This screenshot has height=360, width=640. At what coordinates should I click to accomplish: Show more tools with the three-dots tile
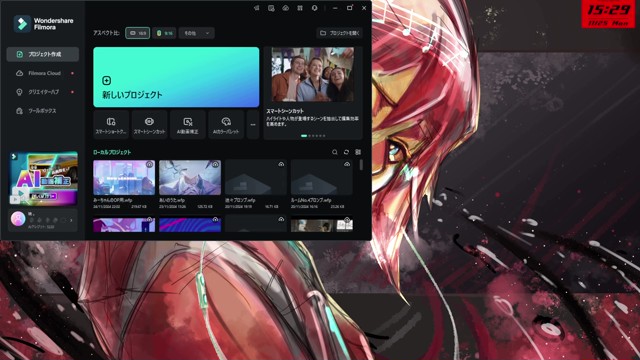click(x=253, y=125)
